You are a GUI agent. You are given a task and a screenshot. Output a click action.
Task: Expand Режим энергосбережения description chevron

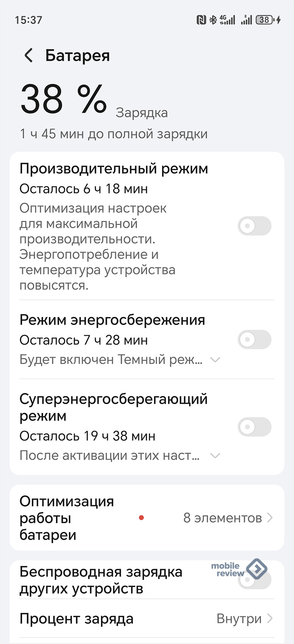click(216, 359)
